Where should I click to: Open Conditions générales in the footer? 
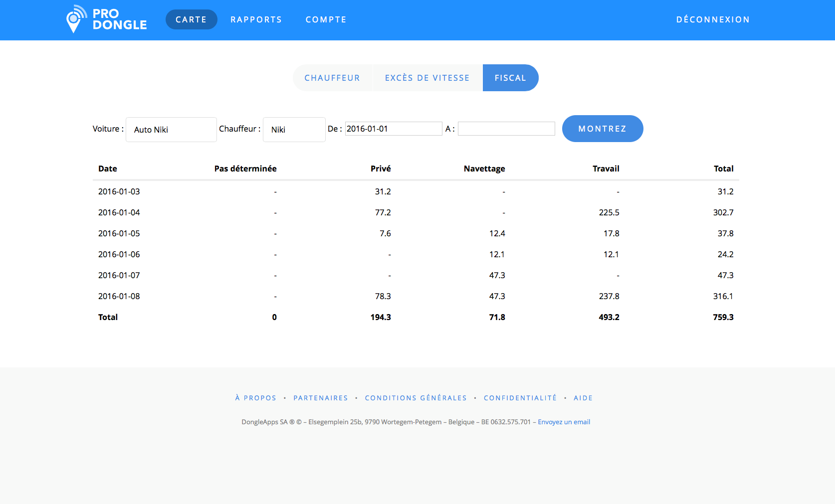click(x=416, y=398)
